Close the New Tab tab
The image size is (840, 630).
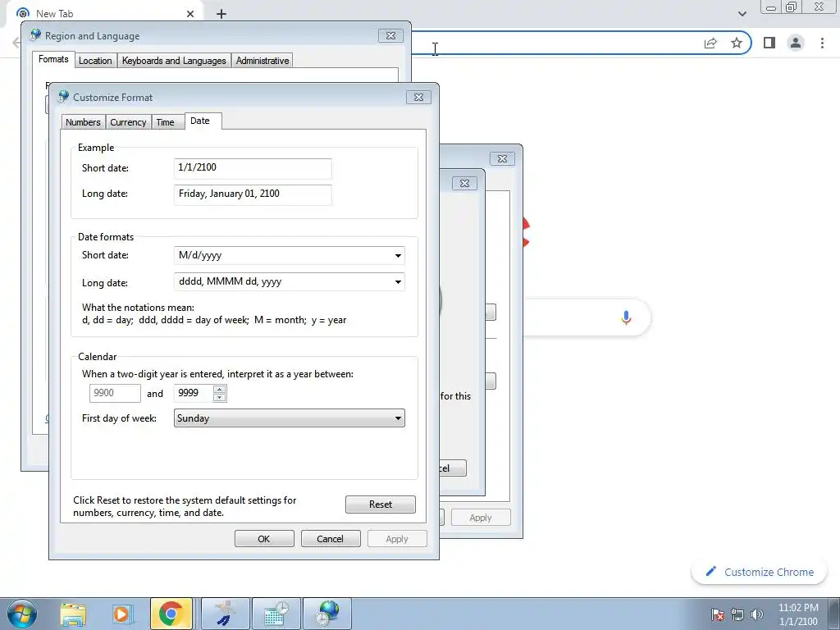[x=190, y=14]
